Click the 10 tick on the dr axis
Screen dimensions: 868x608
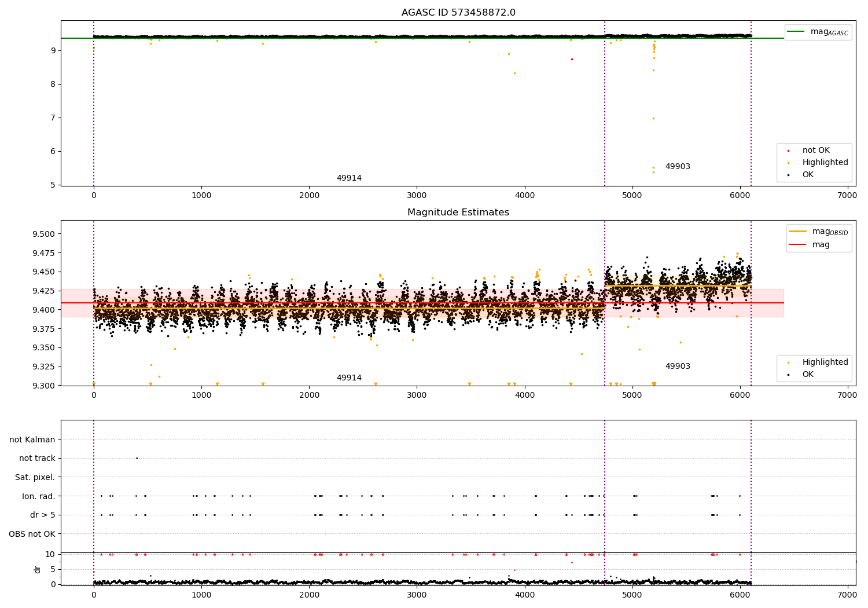click(x=50, y=554)
